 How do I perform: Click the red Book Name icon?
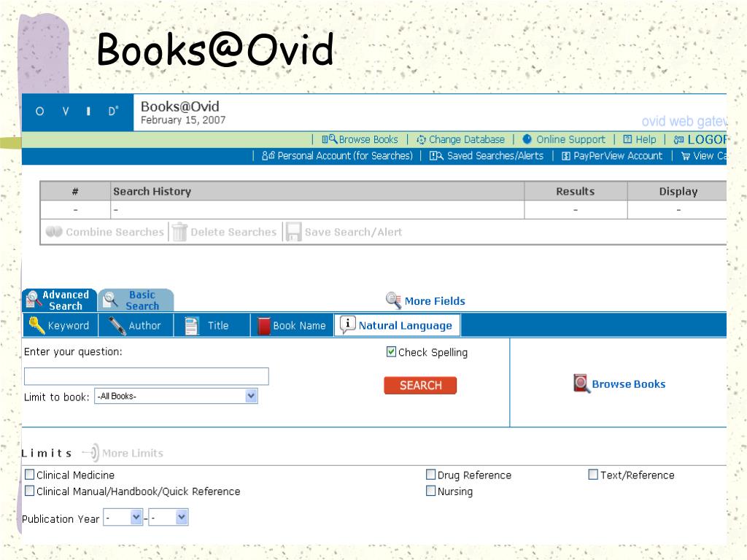click(264, 326)
